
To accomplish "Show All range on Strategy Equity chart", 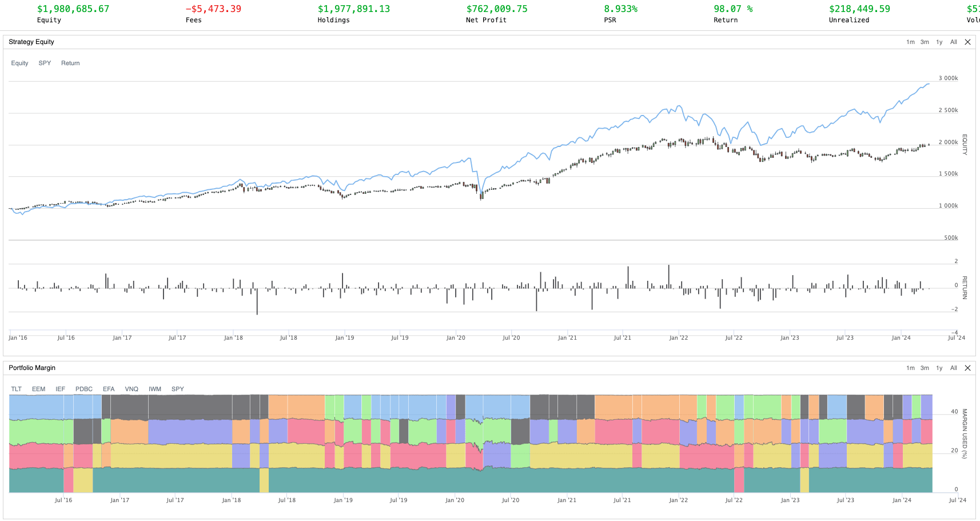I will pyautogui.click(x=953, y=42).
